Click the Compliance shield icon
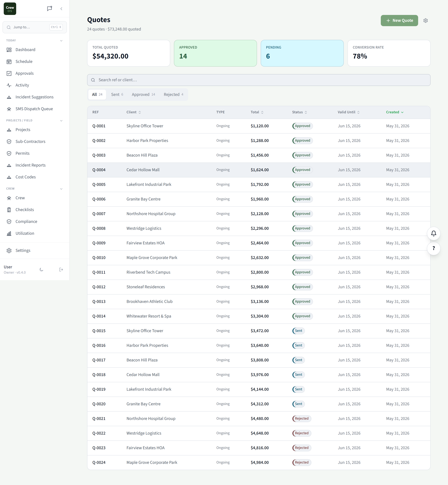 click(9, 221)
